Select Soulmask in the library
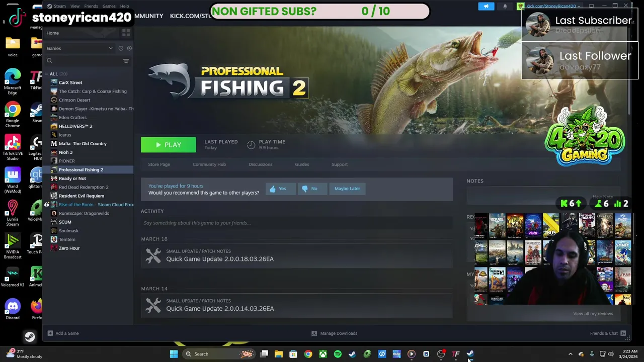The image size is (644, 362). pos(68,231)
